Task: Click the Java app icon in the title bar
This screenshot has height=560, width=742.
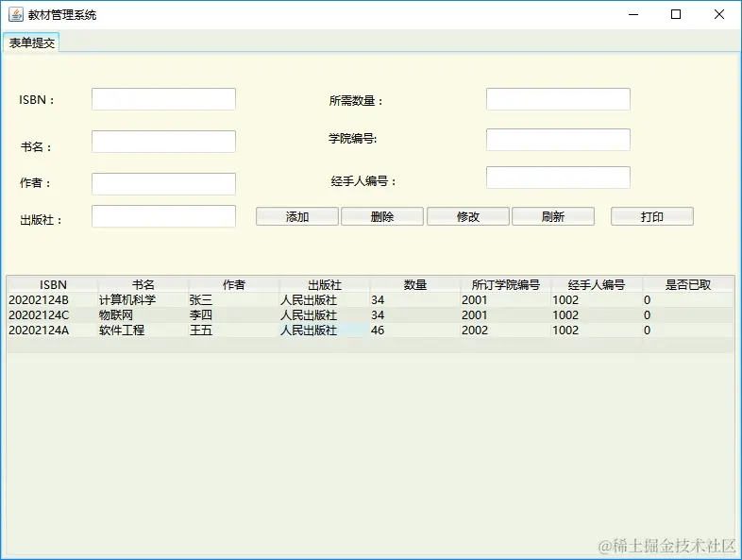Action: coord(16,15)
